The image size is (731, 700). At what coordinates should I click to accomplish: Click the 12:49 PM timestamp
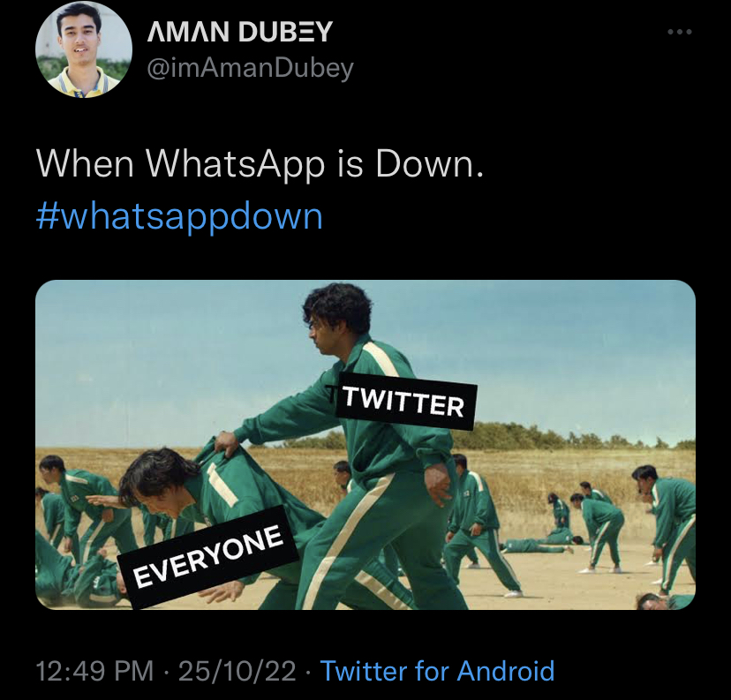pyautogui.click(x=94, y=671)
